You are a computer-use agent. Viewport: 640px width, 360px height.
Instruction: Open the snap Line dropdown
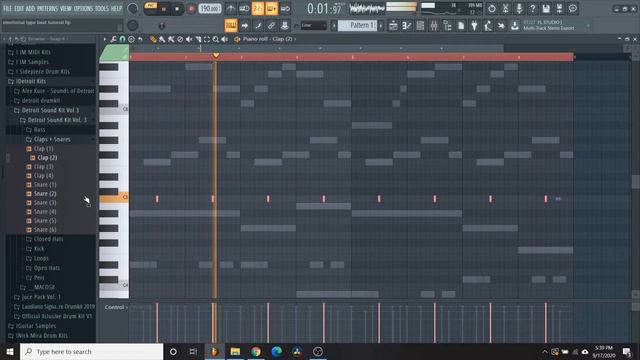click(x=313, y=26)
